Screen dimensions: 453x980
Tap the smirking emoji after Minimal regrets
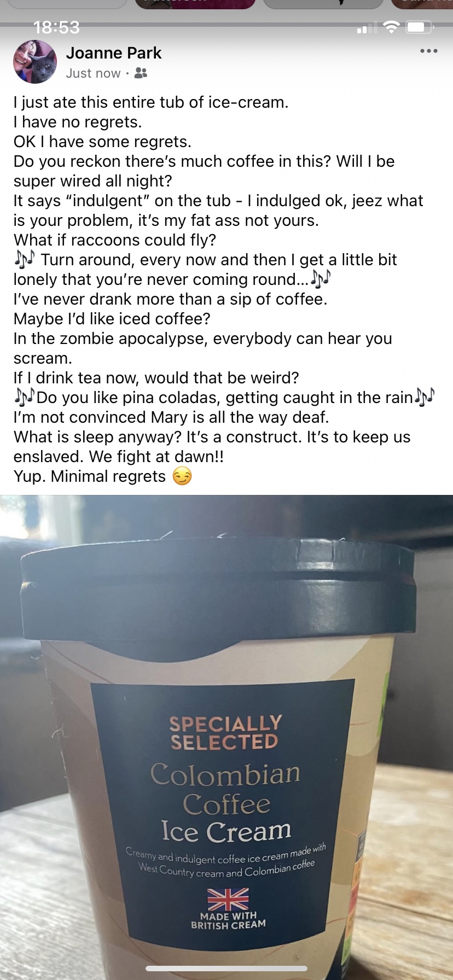click(x=182, y=476)
